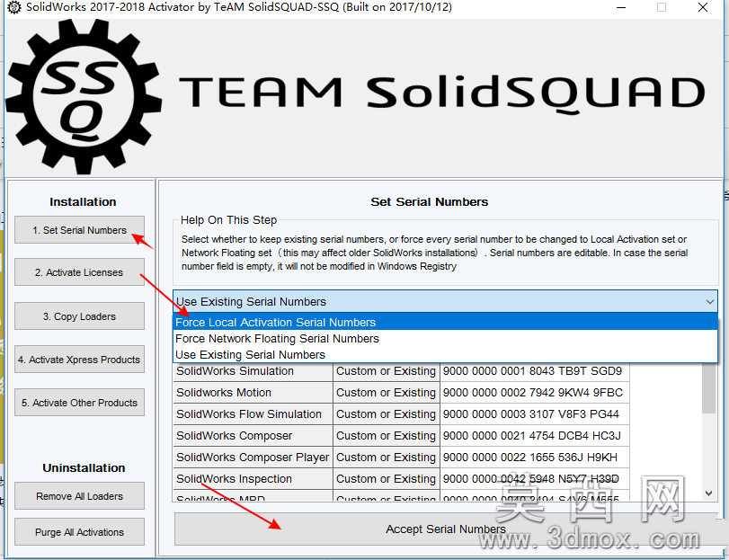Choose Use Existing Serial Numbers list option
The width and height of the screenshot is (729, 560).
[445, 354]
